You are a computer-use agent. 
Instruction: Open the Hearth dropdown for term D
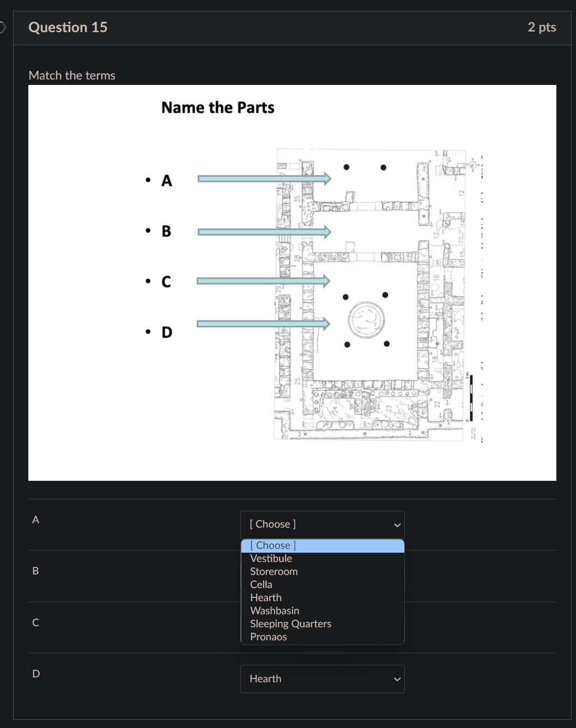322,679
